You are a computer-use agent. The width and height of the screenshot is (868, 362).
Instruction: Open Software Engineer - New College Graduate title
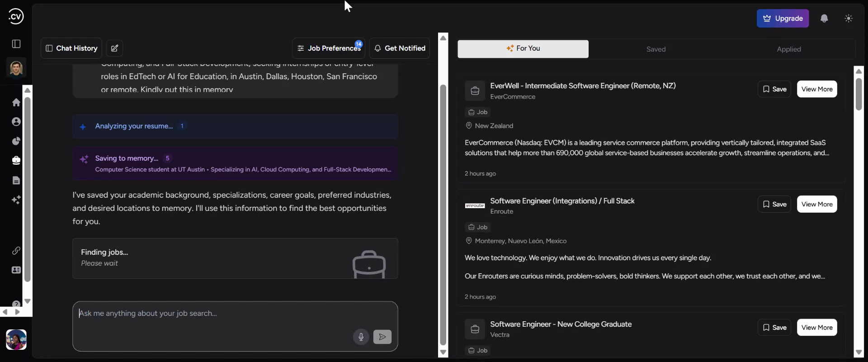pyautogui.click(x=561, y=324)
